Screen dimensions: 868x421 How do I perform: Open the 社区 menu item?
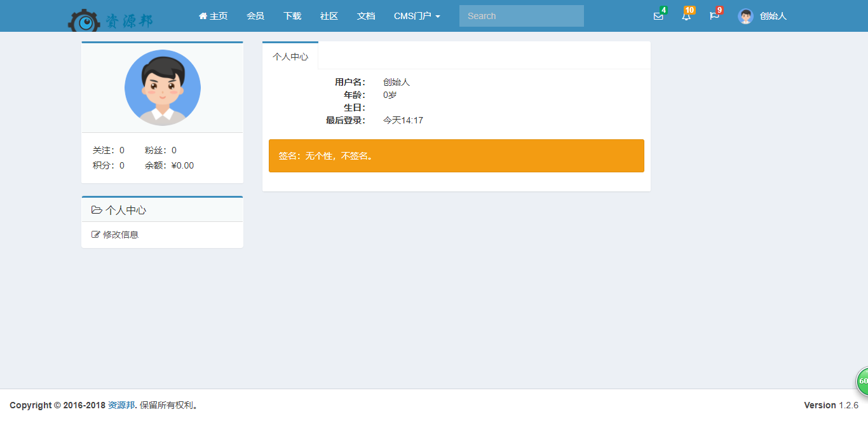pyautogui.click(x=329, y=16)
